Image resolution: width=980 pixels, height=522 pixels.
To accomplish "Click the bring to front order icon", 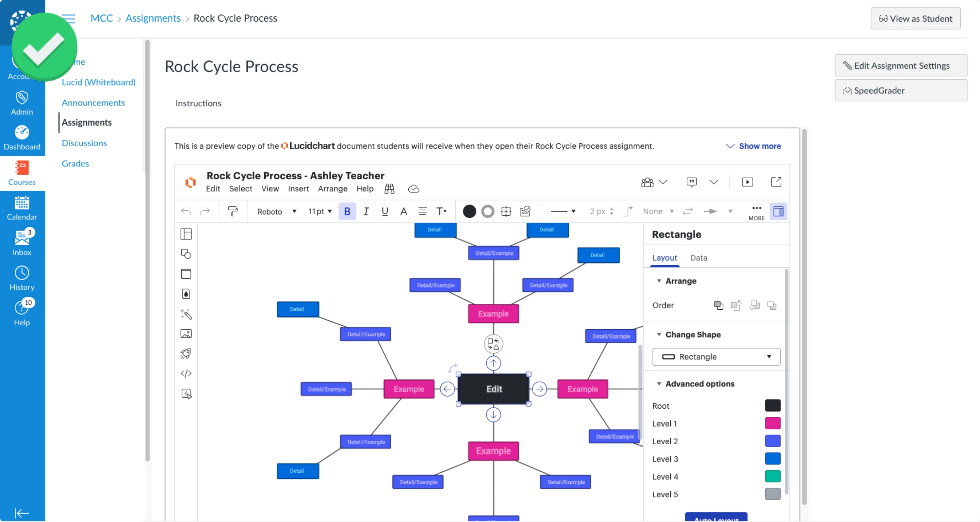I will pos(718,305).
